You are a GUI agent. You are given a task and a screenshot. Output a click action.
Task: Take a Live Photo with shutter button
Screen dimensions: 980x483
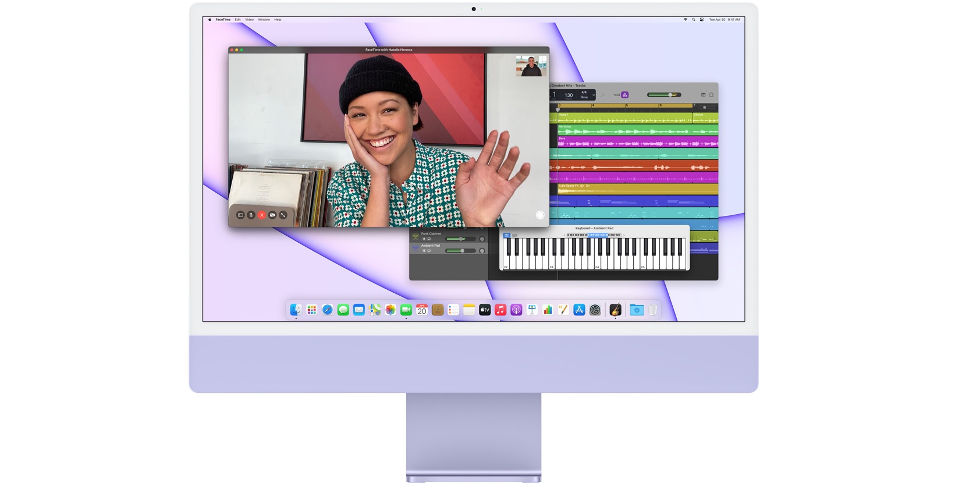(x=540, y=215)
